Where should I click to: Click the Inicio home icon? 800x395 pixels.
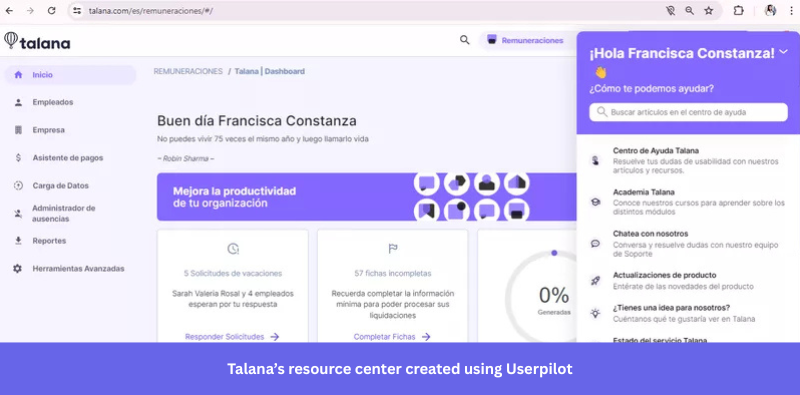[x=18, y=75]
